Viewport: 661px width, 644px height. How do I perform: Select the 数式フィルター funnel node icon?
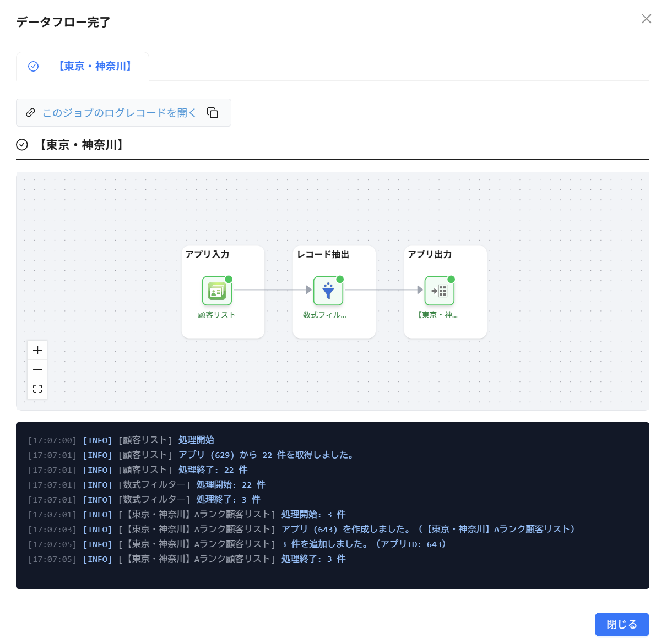pyautogui.click(x=328, y=291)
